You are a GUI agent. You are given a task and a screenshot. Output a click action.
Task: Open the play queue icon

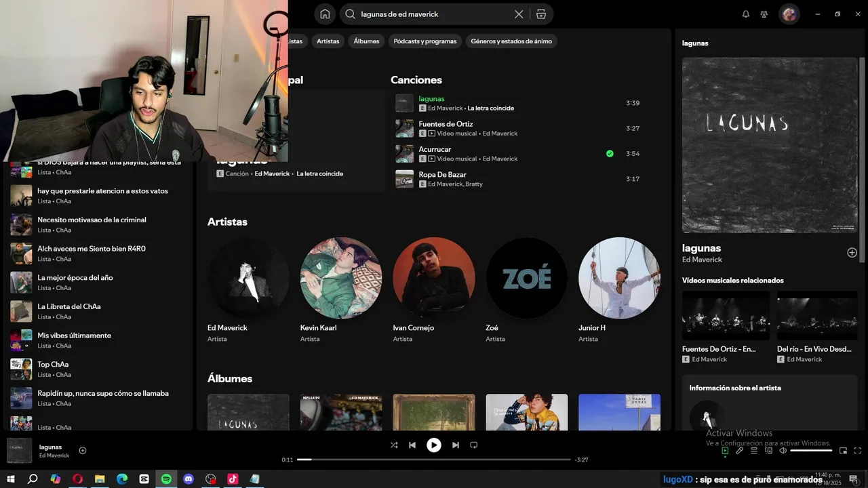point(754,451)
